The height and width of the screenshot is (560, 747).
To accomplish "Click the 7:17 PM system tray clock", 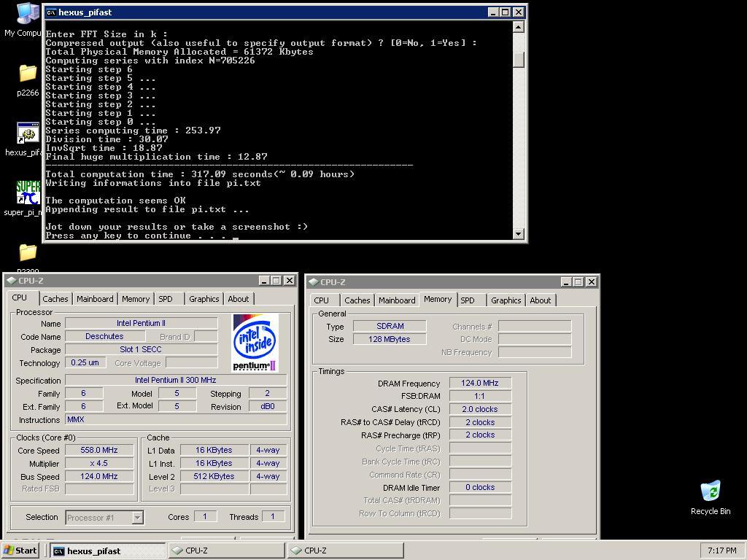I will (721, 551).
